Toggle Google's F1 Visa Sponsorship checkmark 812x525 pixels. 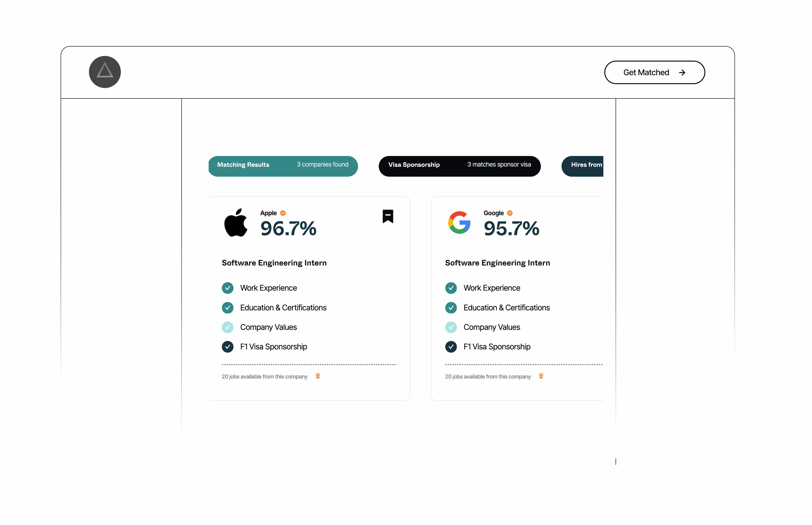point(451,347)
